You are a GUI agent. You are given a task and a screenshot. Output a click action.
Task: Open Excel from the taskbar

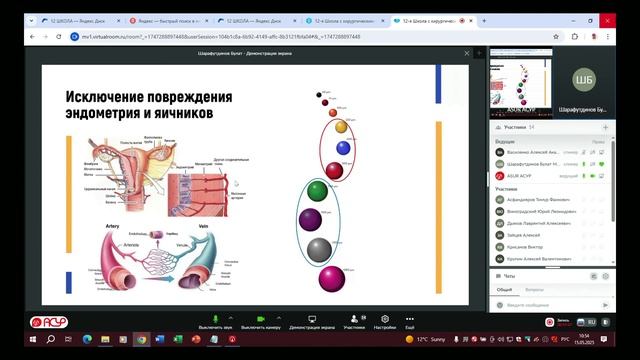[x=178, y=339]
